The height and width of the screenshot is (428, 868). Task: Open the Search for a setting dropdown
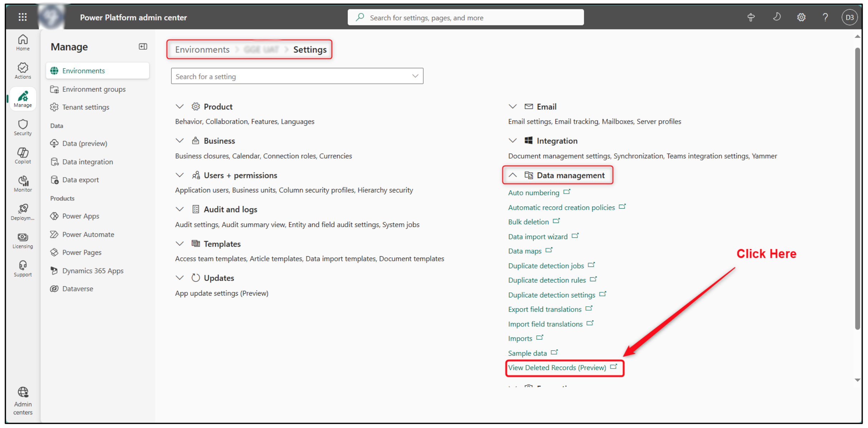pos(415,76)
